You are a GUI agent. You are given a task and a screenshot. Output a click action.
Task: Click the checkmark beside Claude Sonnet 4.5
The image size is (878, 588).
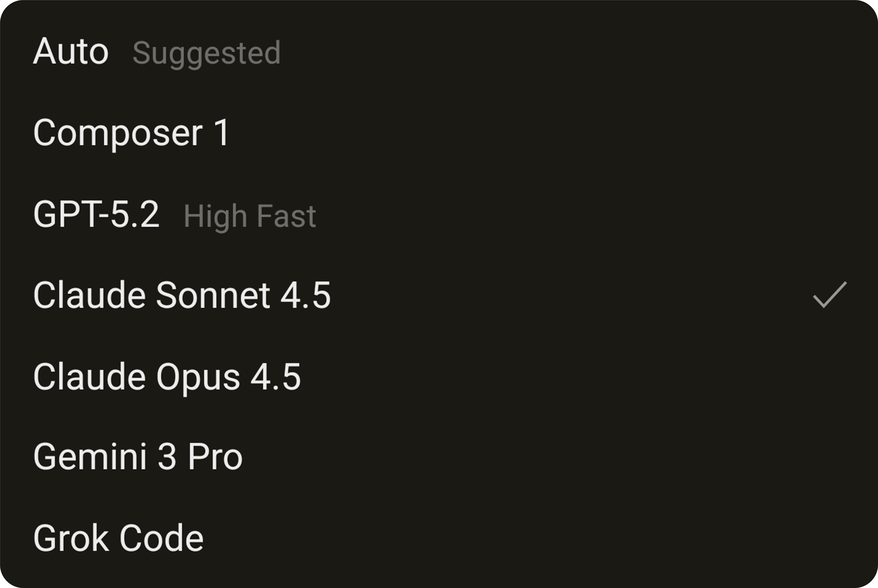coord(830,295)
